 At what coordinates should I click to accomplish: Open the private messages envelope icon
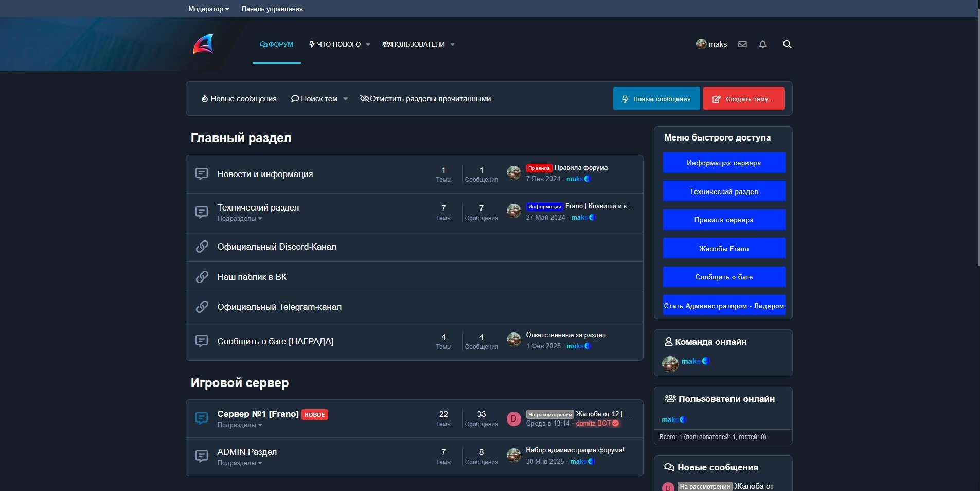click(x=742, y=44)
